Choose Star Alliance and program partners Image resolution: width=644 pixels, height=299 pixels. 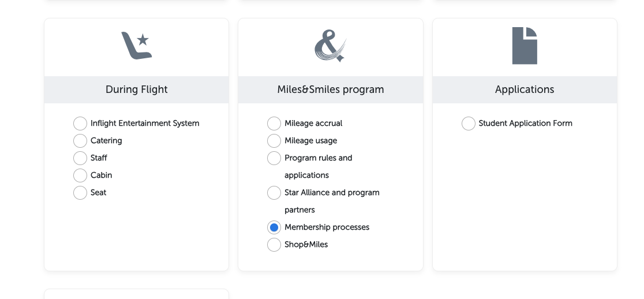point(274,193)
